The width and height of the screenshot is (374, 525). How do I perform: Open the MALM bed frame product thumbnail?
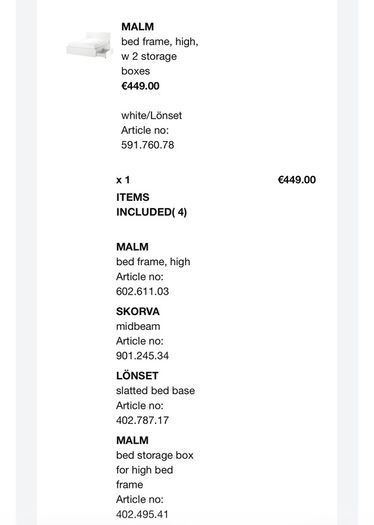tap(90, 45)
